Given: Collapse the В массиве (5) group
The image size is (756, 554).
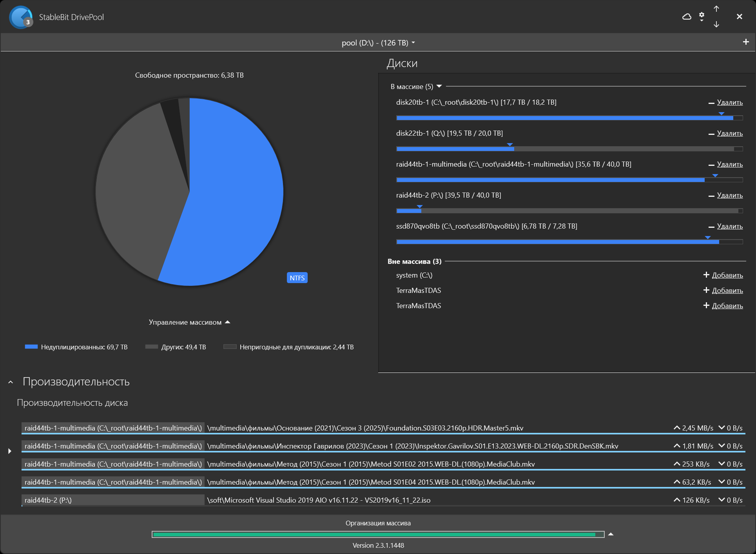Looking at the screenshot, I should 439,86.
